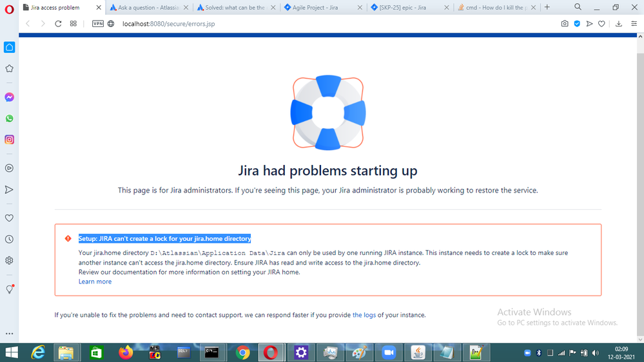Search in open tabs magnifier
This screenshot has width=644, height=362.
578,7
